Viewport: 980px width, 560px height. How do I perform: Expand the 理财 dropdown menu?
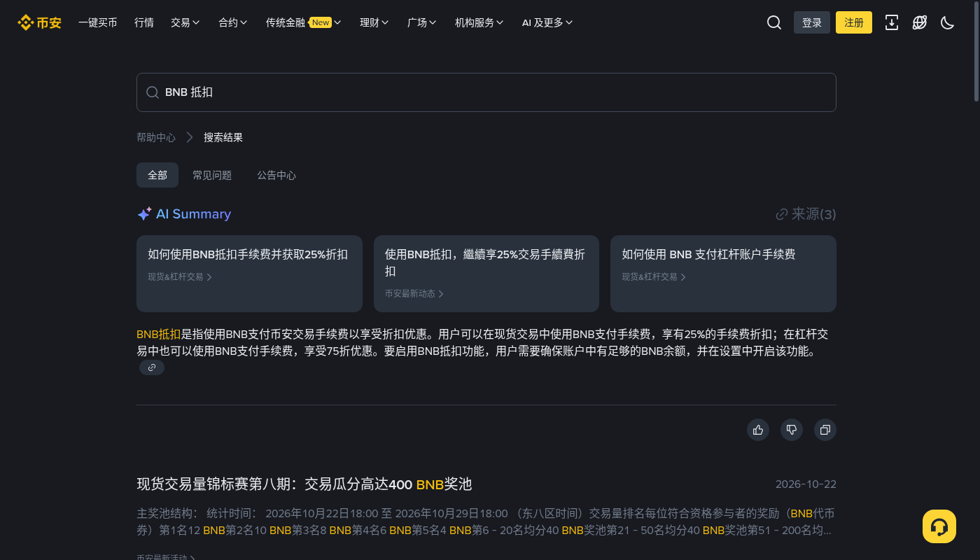tap(374, 22)
